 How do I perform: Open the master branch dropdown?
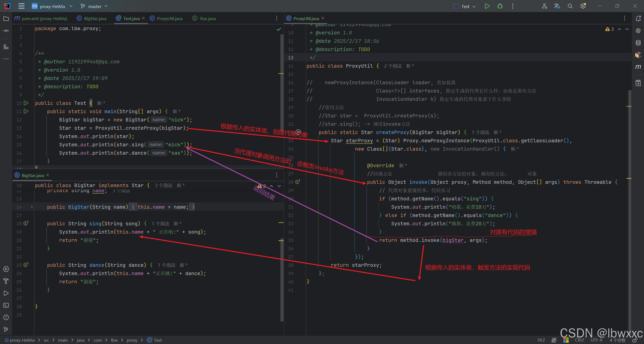[95, 6]
